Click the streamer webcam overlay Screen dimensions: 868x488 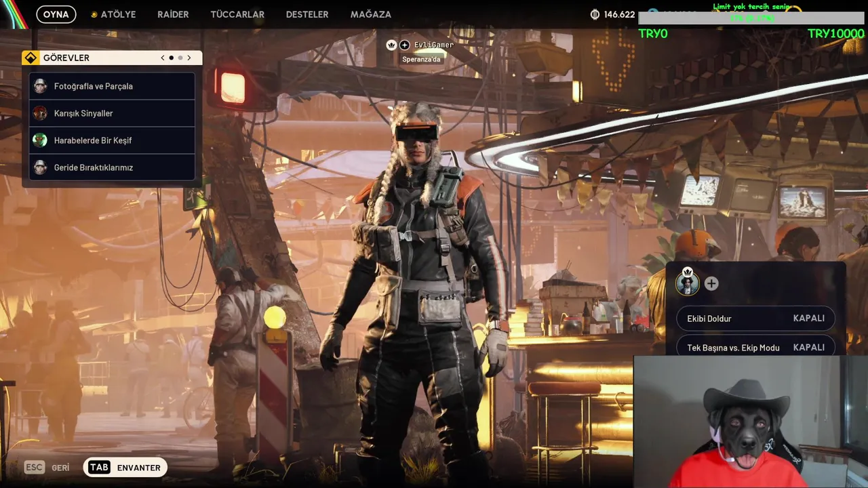(x=751, y=421)
